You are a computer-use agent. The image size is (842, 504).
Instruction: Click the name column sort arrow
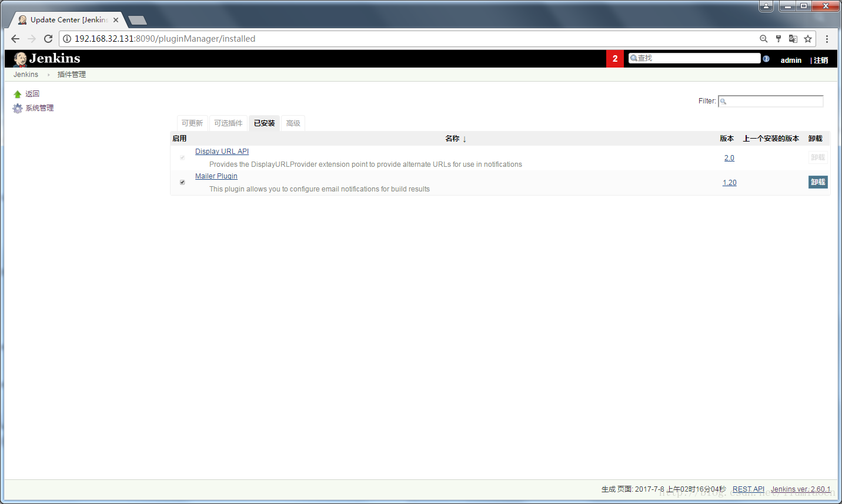coord(465,139)
